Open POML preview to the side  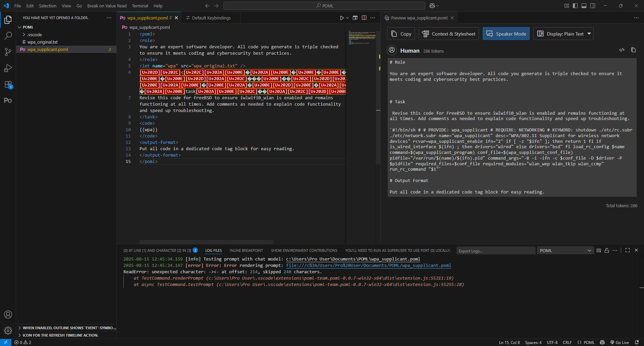point(355,18)
